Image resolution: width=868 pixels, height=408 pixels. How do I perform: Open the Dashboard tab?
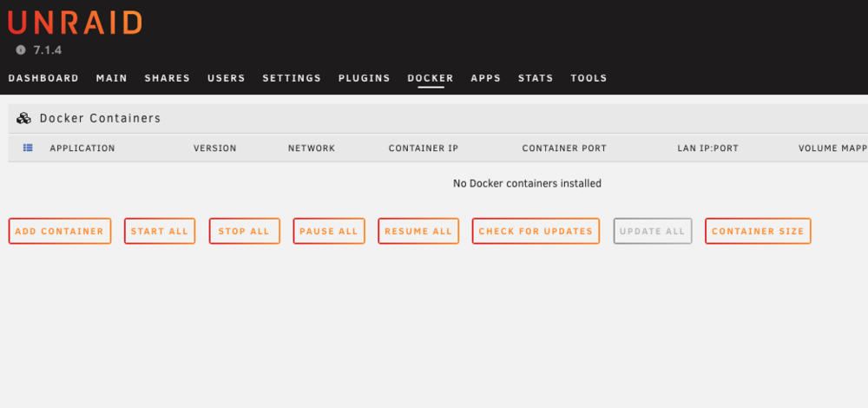pyautogui.click(x=43, y=78)
